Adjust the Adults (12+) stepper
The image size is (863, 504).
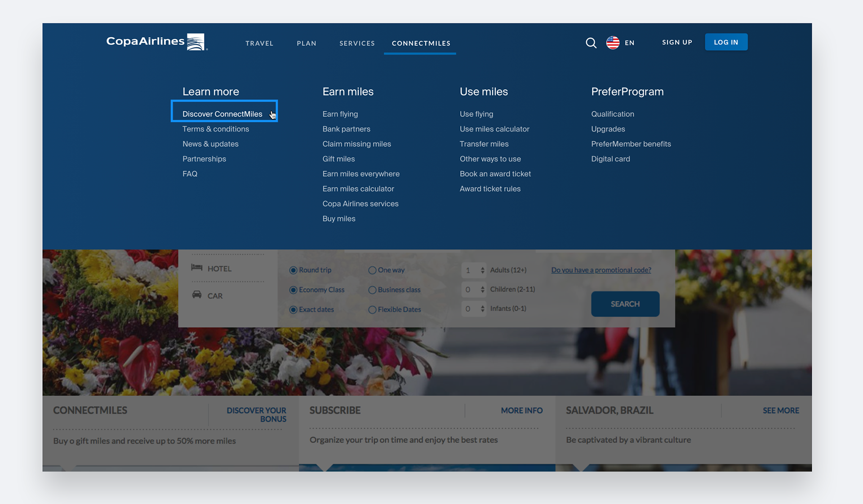click(x=482, y=270)
